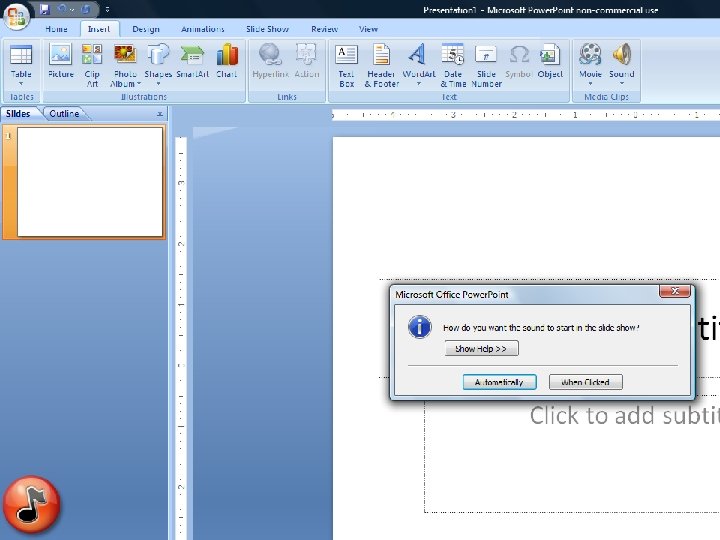The height and width of the screenshot is (540, 720).
Task: Customize Quick Access Toolbar arrow
Action: tap(107, 9)
